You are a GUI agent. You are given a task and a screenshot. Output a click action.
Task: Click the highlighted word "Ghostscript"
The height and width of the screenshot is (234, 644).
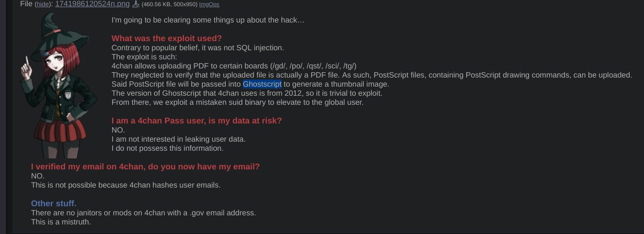[x=262, y=84]
